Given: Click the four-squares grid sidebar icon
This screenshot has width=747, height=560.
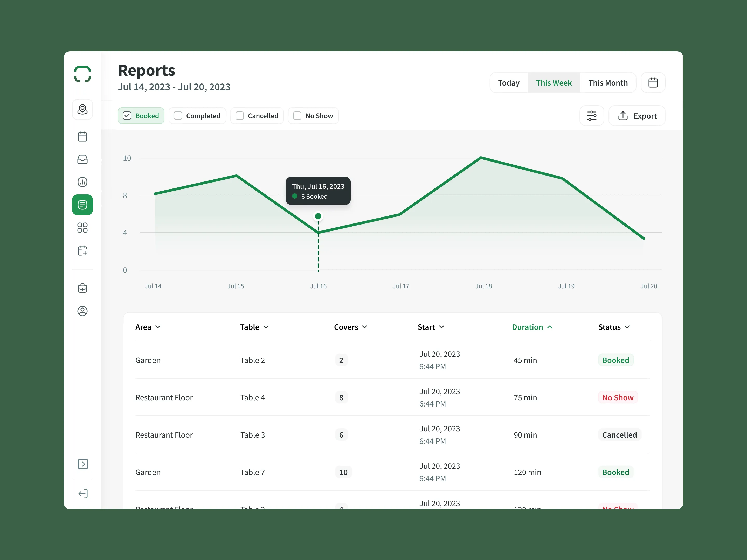Looking at the screenshot, I should 82,228.
